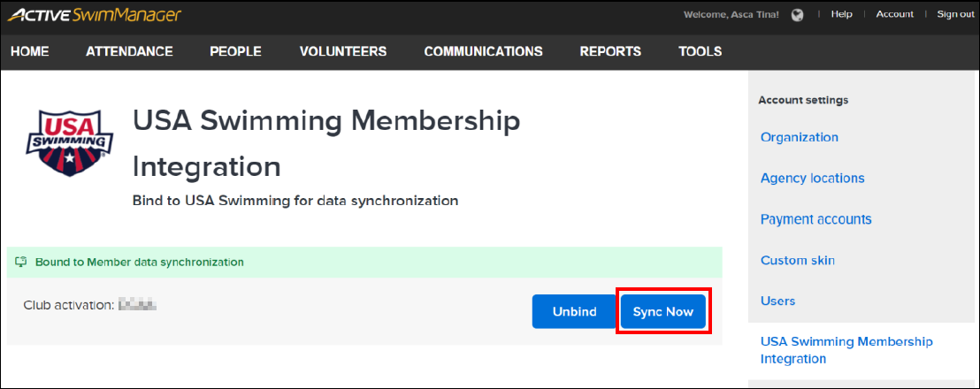The image size is (980, 389).
Task: Click the Help link
Action: coord(841,14)
